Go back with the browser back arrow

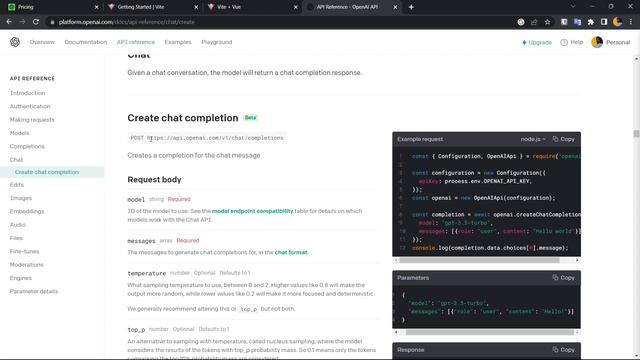pyautogui.click(x=9, y=22)
